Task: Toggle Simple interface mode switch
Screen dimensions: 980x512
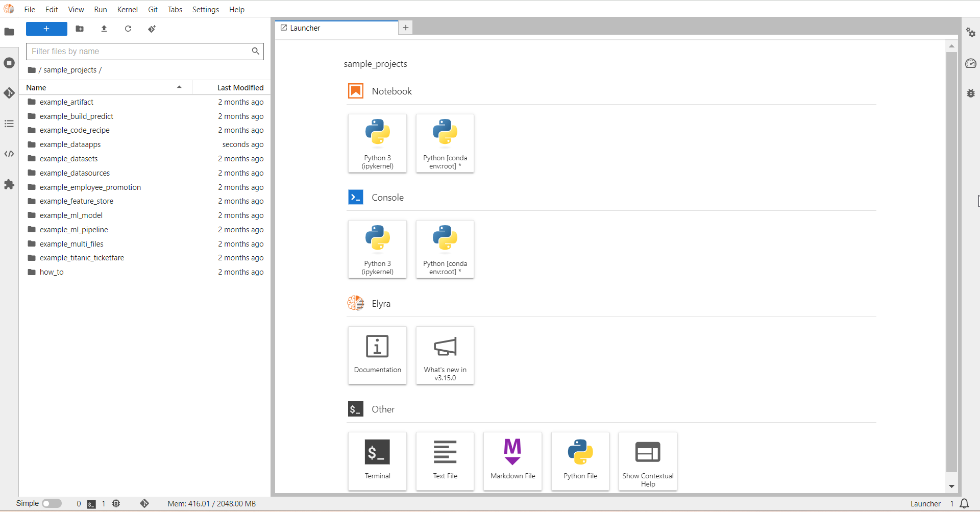Action: (x=52, y=503)
